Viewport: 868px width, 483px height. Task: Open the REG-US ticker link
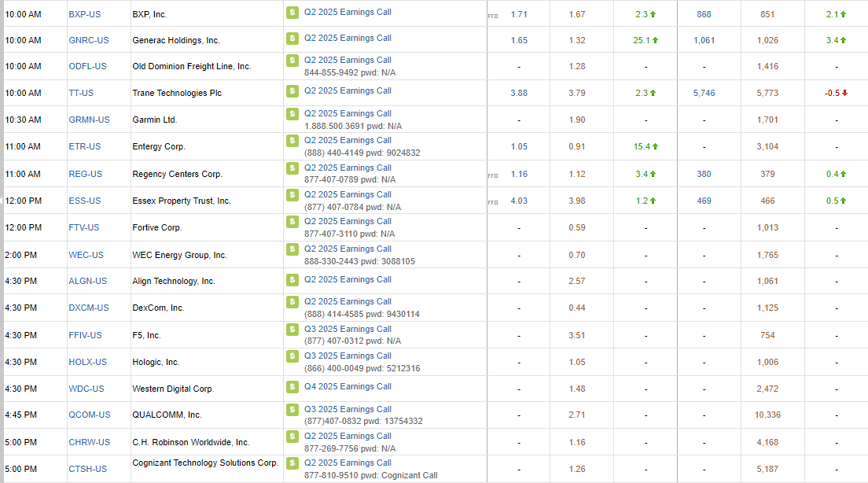(85, 174)
